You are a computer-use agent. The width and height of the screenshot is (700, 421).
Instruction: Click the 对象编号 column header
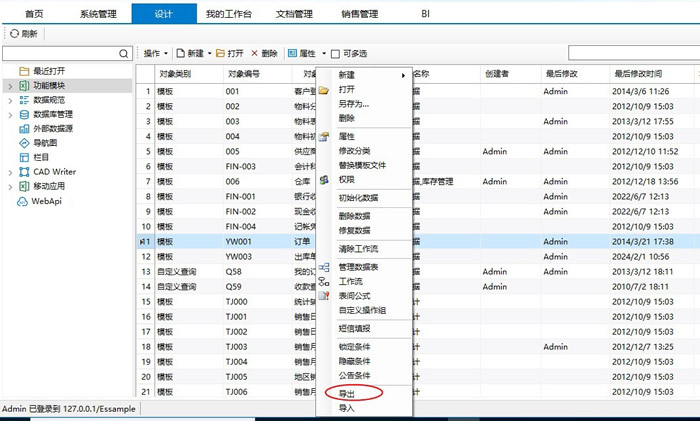point(243,74)
